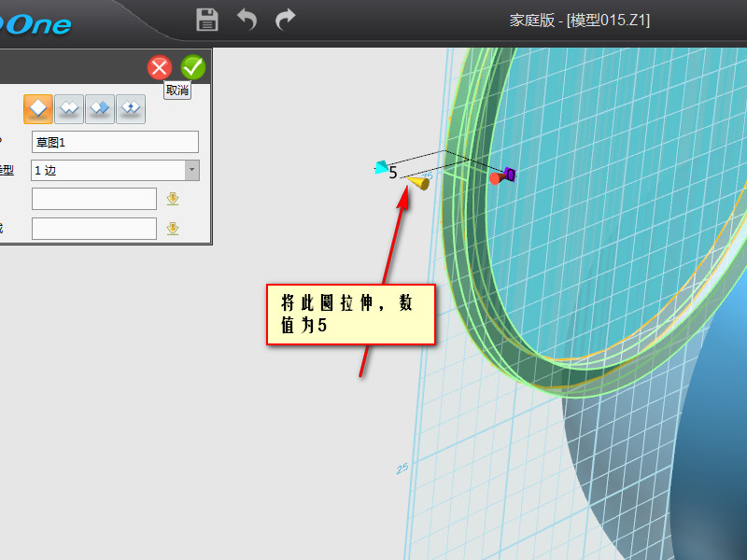Confirm extrude with green checkmark
747x560 pixels.
tap(193, 67)
